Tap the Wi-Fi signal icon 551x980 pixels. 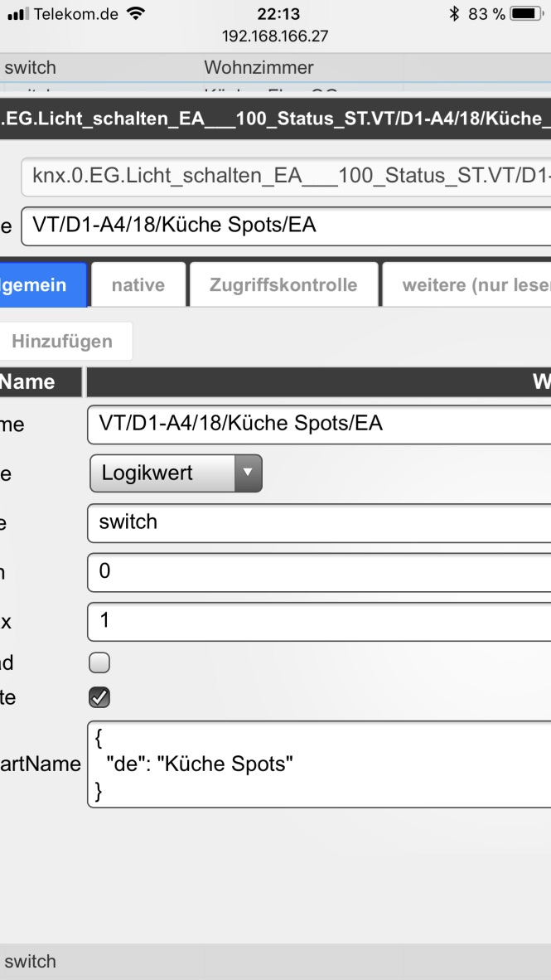[135, 13]
